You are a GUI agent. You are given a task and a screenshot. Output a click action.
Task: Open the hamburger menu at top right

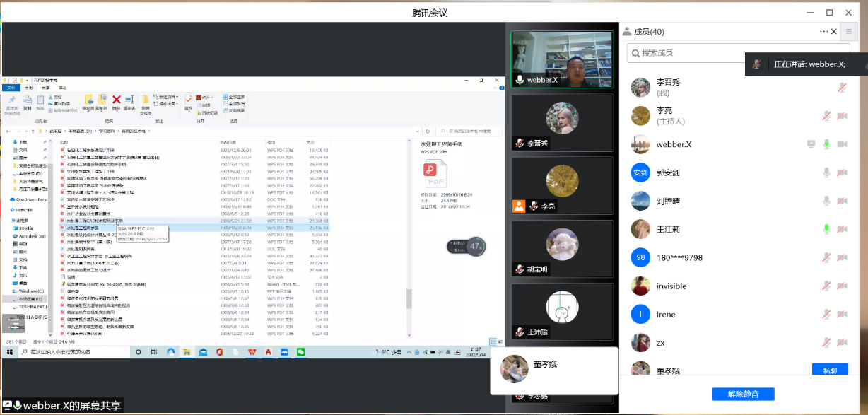(850, 32)
